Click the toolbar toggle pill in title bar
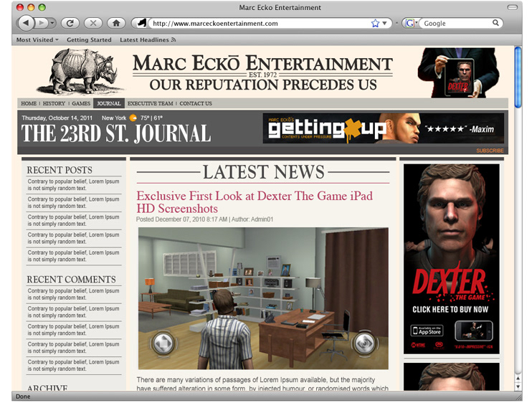Image resolution: width=532 pixels, height=403 pixels. tap(512, 7)
